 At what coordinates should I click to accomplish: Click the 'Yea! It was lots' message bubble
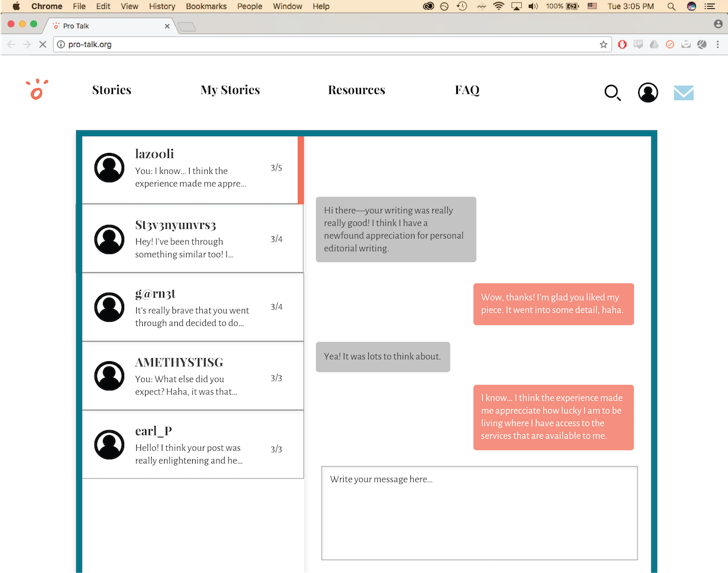click(x=383, y=357)
